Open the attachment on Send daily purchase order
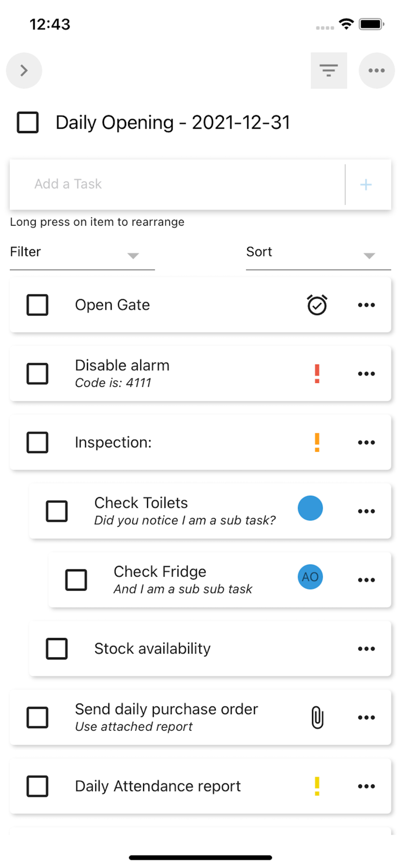This screenshot has width=401, height=868. pyautogui.click(x=317, y=717)
